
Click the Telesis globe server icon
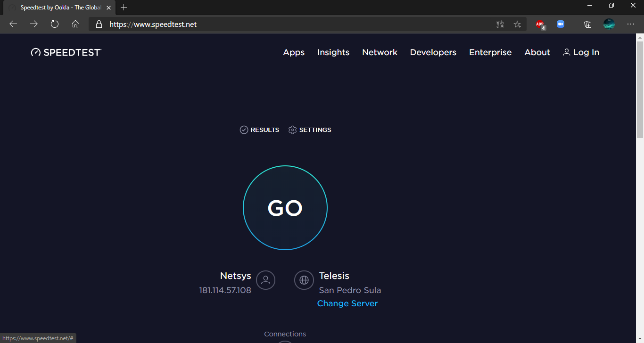[304, 280]
